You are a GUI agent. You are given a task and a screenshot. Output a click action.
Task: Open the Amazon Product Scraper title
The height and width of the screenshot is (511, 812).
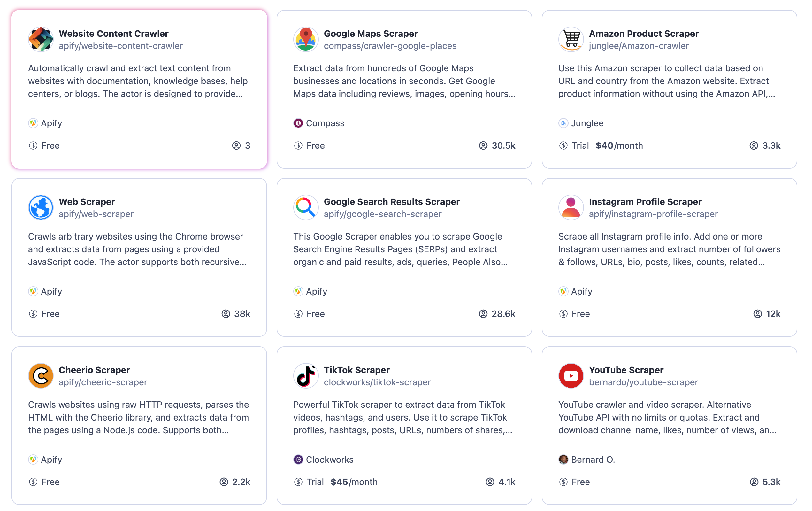643,33
